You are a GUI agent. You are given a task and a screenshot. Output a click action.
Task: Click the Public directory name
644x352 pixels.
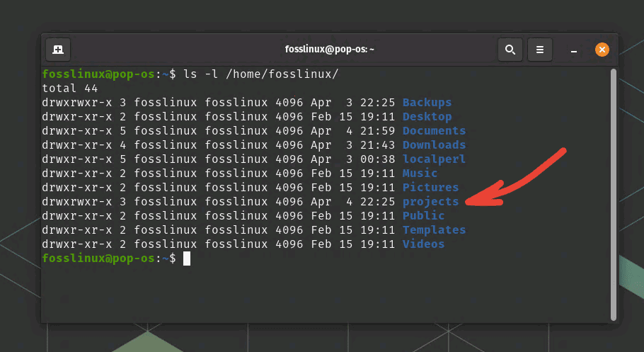(x=423, y=216)
